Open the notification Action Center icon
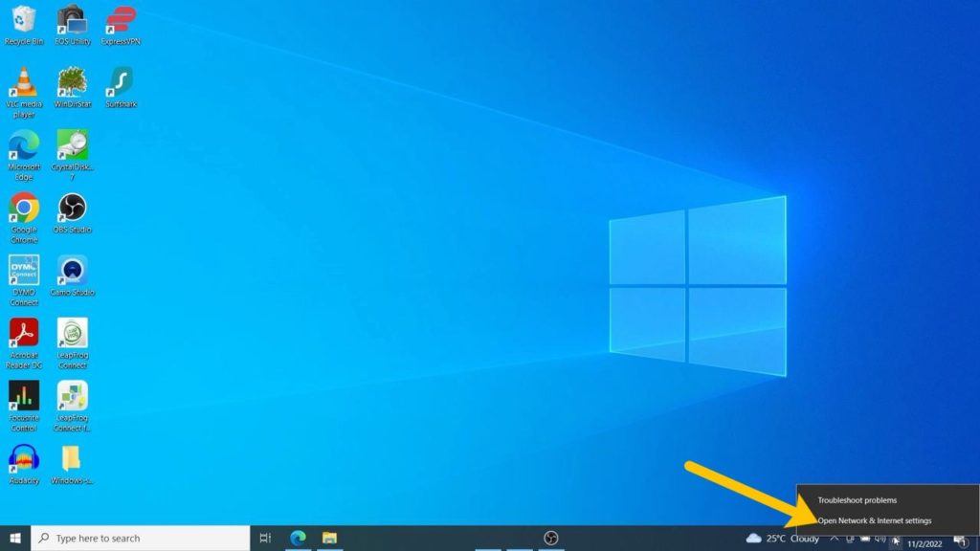The height and width of the screenshot is (551, 980). coord(961,541)
